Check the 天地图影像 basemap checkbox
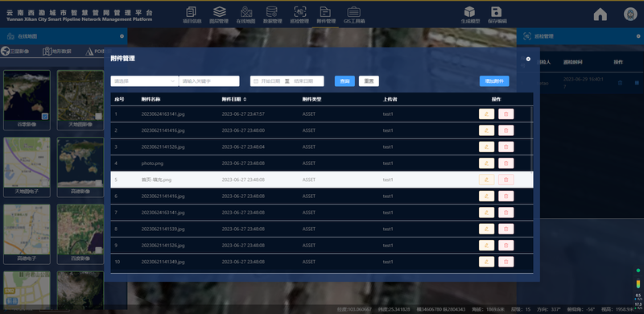The height and width of the screenshot is (314, 644). point(98,116)
